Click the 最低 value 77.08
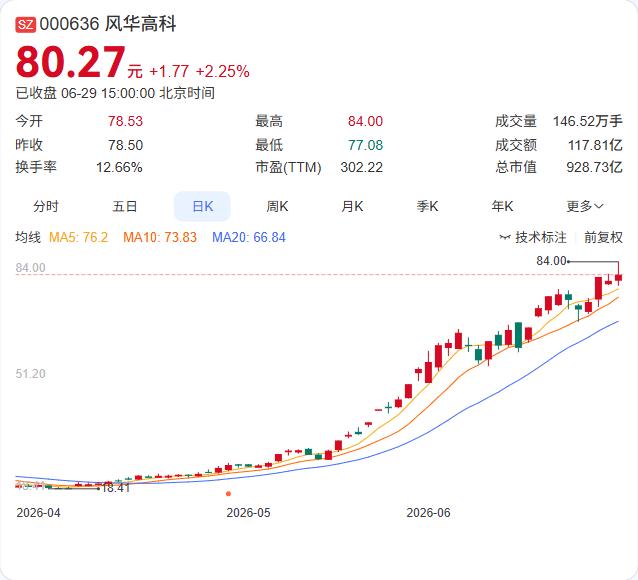Image resolution: width=638 pixels, height=580 pixels. click(365, 145)
